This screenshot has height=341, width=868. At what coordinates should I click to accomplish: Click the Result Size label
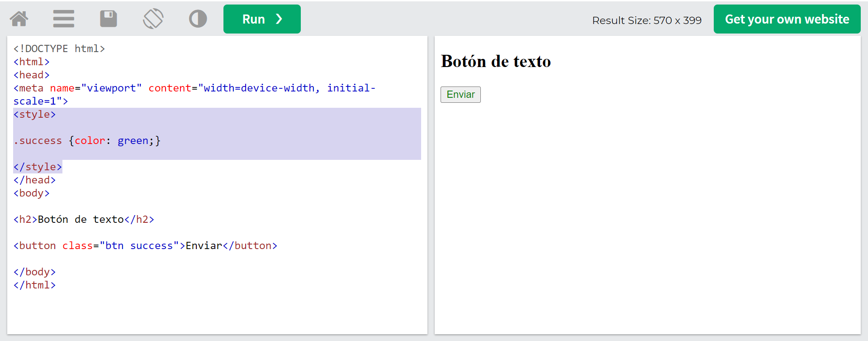[646, 20]
